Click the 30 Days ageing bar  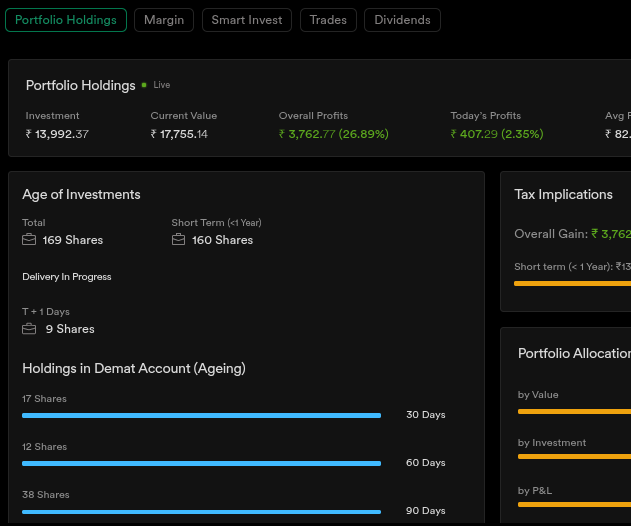(x=201, y=415)
